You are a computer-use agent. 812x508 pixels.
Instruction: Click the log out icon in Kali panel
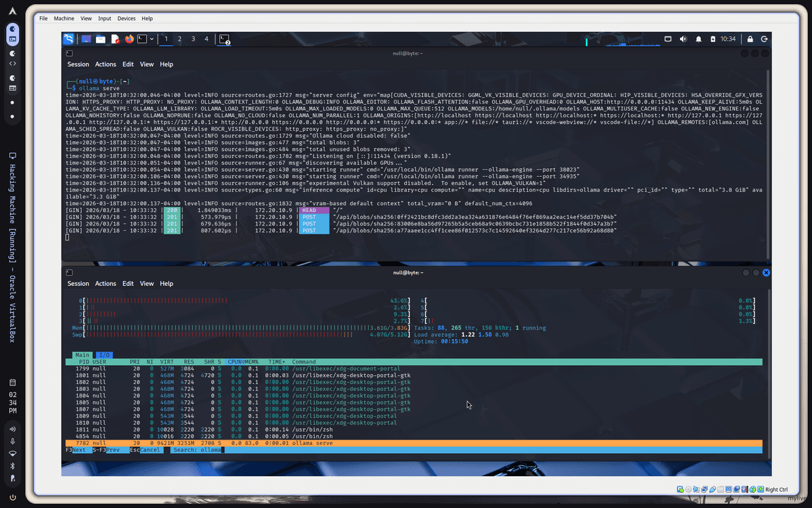tap(764, 39)
